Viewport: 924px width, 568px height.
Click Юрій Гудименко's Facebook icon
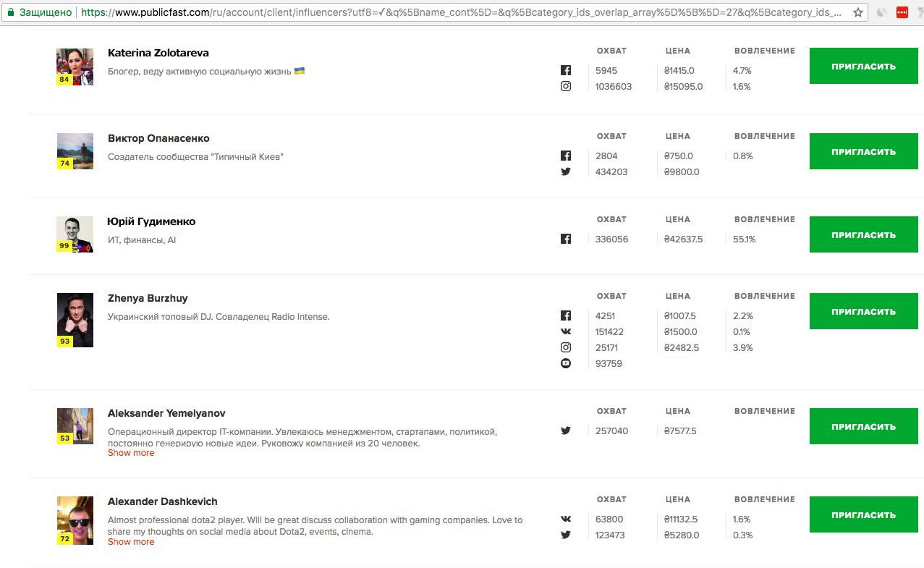566,239
